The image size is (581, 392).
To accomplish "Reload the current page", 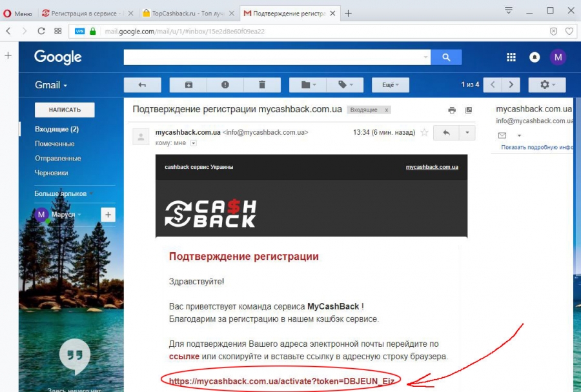I will pos(41,31).
